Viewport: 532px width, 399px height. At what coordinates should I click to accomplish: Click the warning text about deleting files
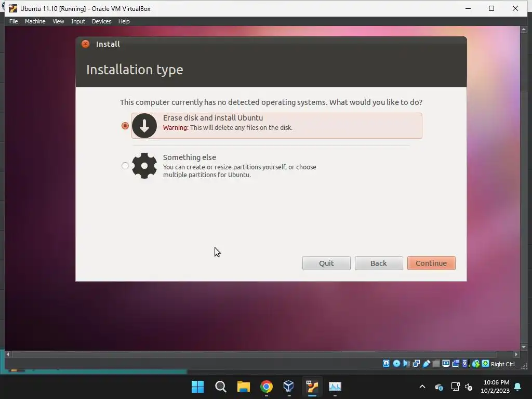point(228,128)
